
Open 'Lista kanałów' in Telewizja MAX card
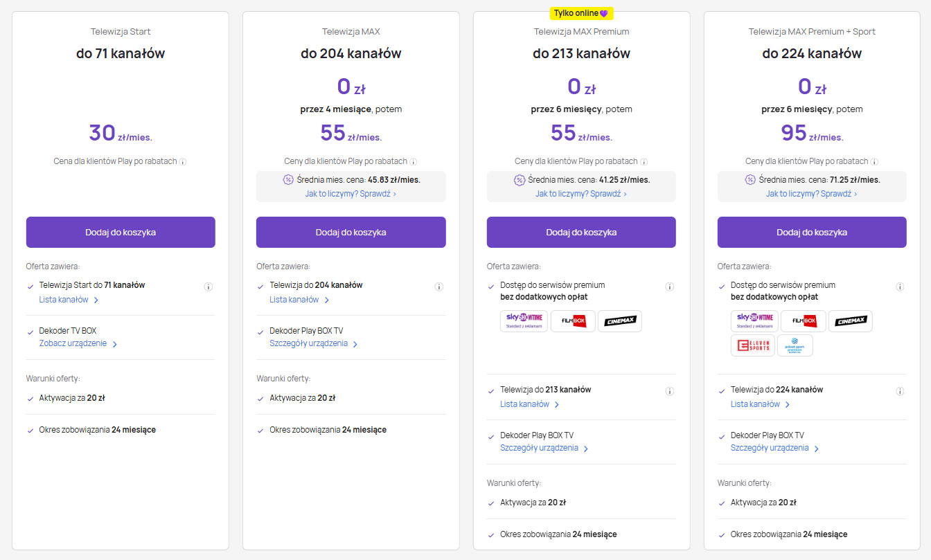(294, 300)
